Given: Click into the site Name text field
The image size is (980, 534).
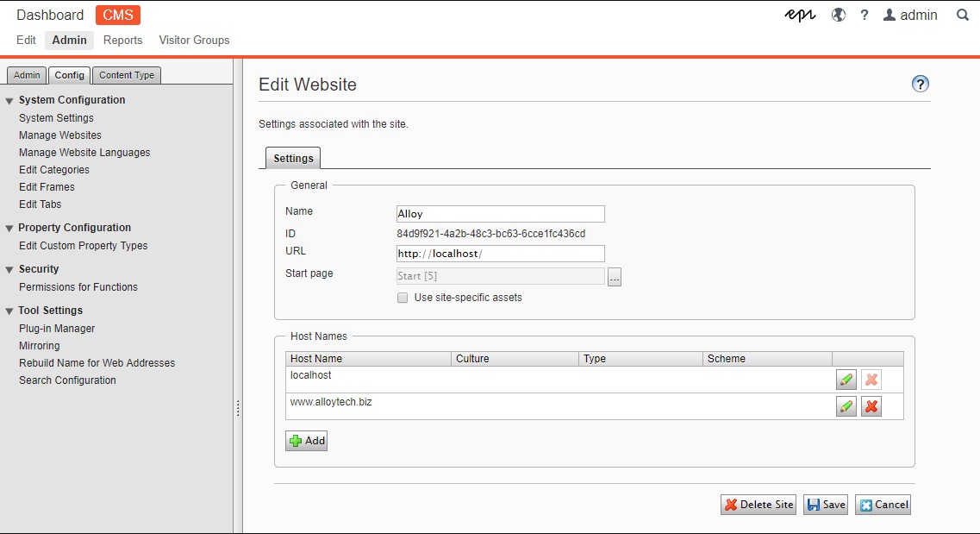Looking at the screenshot, I should click(500, 214).
